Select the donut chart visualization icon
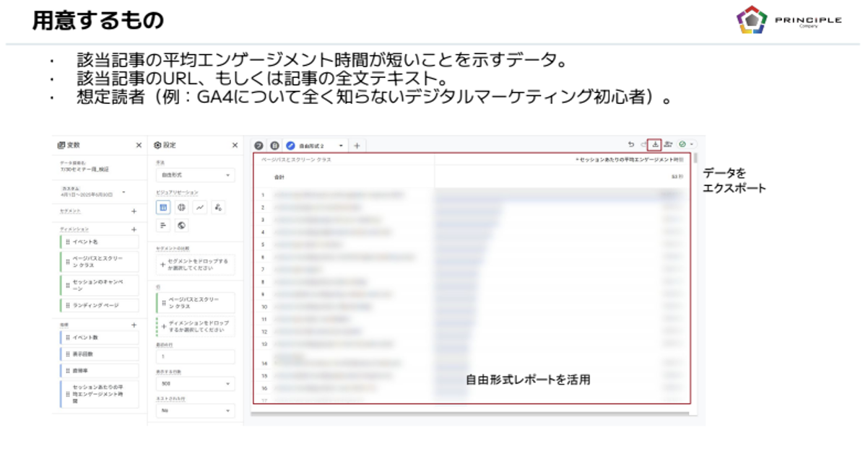This screenshot has height=453, width=868. 182,207
